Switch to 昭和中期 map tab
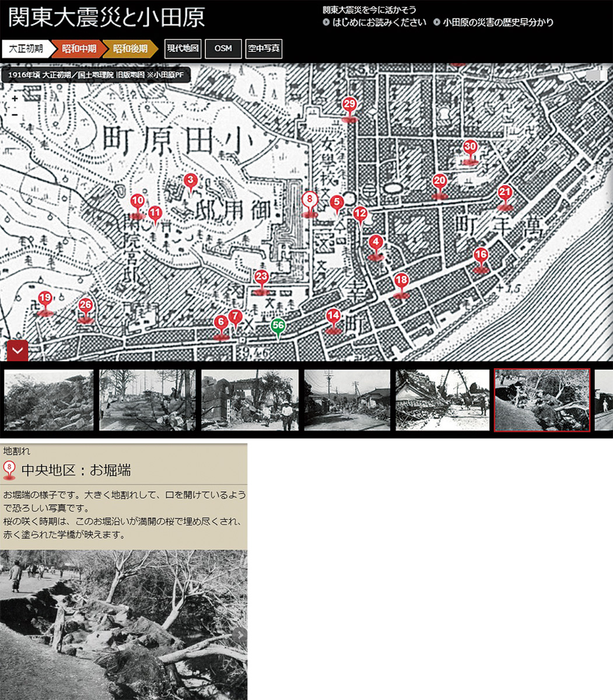 pyautogui.click(x=78, y=49)
